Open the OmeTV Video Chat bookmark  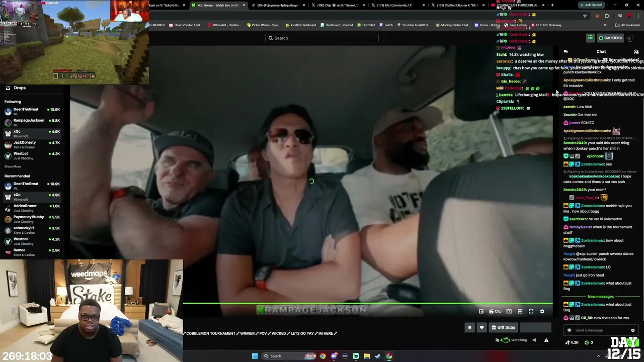tap(186, 25)
